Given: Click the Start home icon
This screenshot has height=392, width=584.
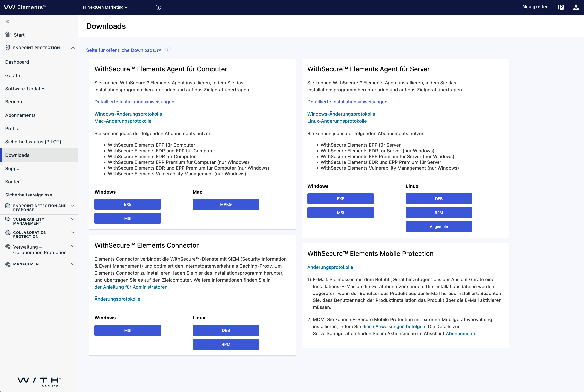Looking at the screenshot, I should 8,34.
